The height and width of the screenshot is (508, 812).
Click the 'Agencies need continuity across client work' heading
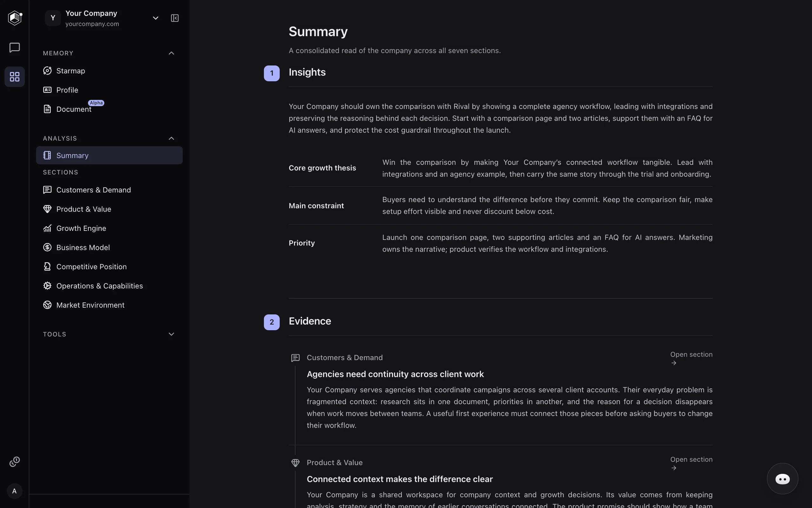[x=395, y=374]
